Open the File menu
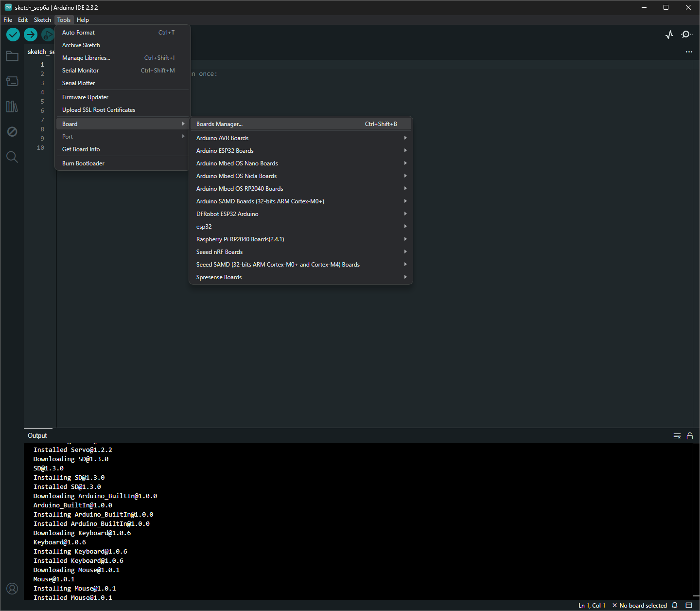 point(8,20)
